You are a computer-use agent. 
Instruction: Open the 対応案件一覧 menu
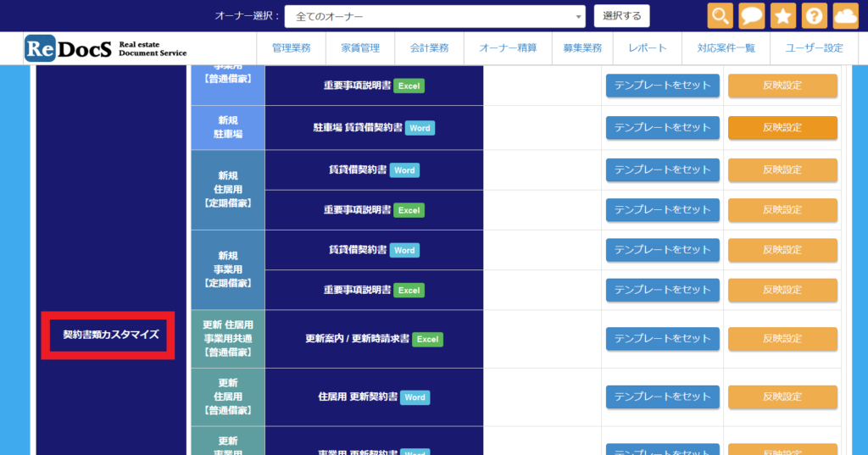point(726,48)
